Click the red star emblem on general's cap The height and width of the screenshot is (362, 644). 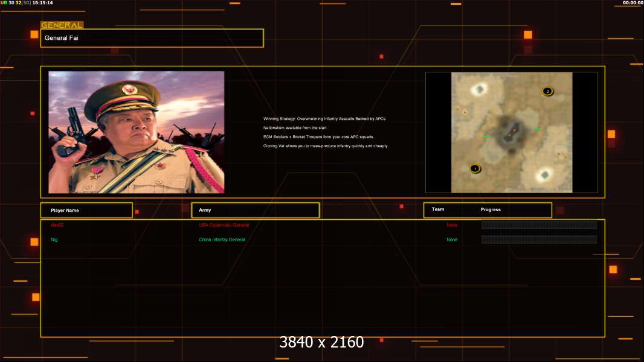pyautogui.click(x=130, y=90)
